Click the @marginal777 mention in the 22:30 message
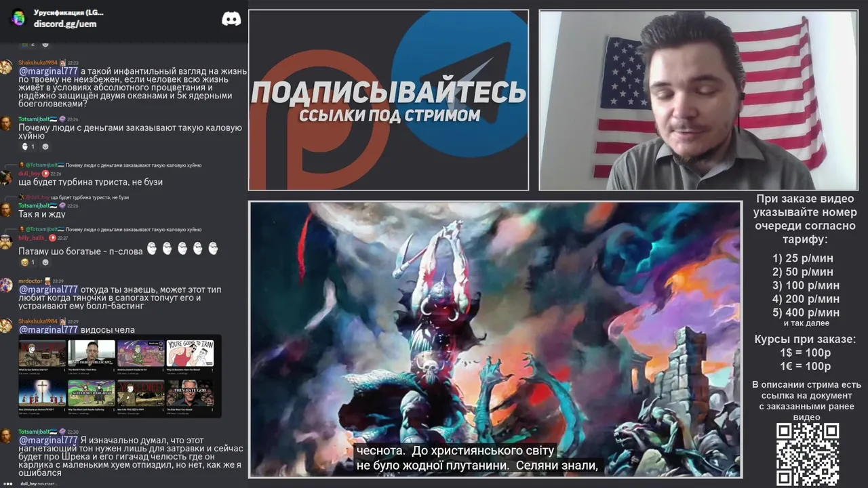 (x=48, y=440)
